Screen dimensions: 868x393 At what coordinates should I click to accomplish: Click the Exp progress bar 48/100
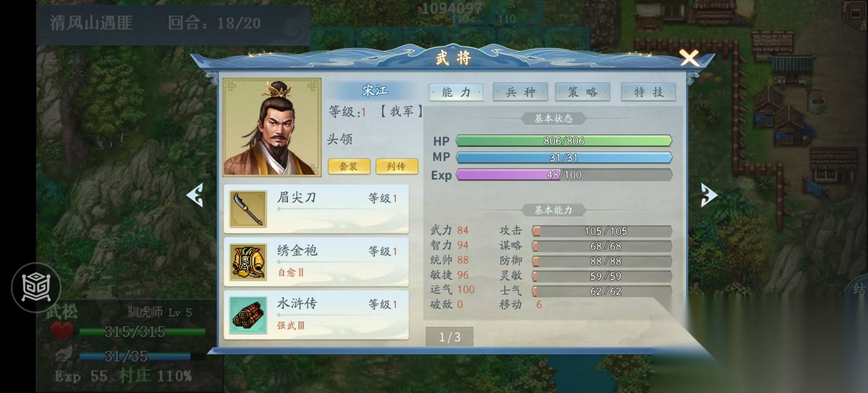tap(564, 175)
